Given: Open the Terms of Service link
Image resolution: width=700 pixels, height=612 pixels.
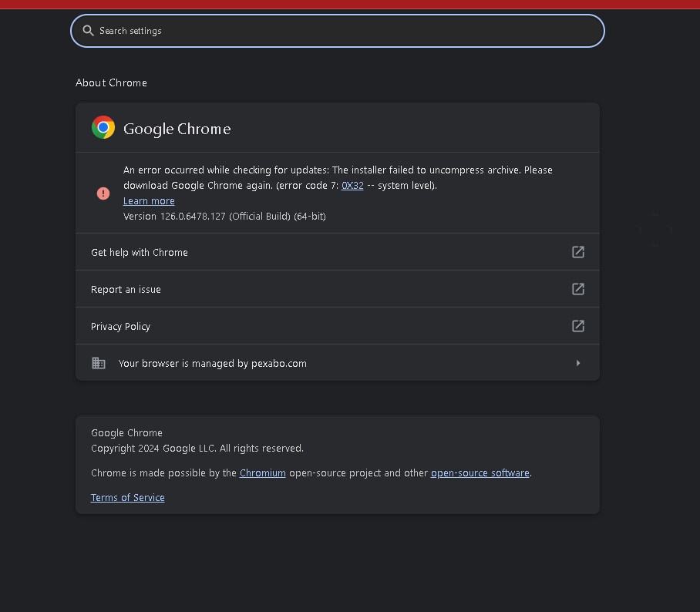Looking at the screenshot, I should coord(128,497).
